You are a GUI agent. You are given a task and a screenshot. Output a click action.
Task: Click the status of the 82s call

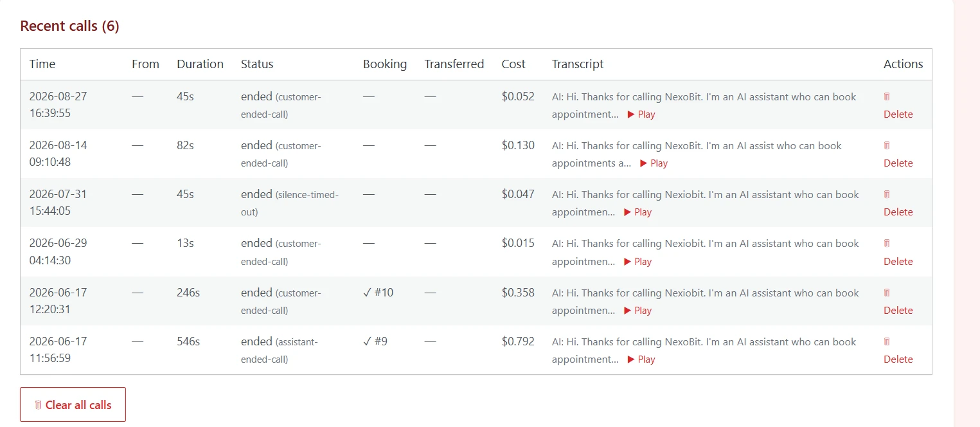[281, 154]
